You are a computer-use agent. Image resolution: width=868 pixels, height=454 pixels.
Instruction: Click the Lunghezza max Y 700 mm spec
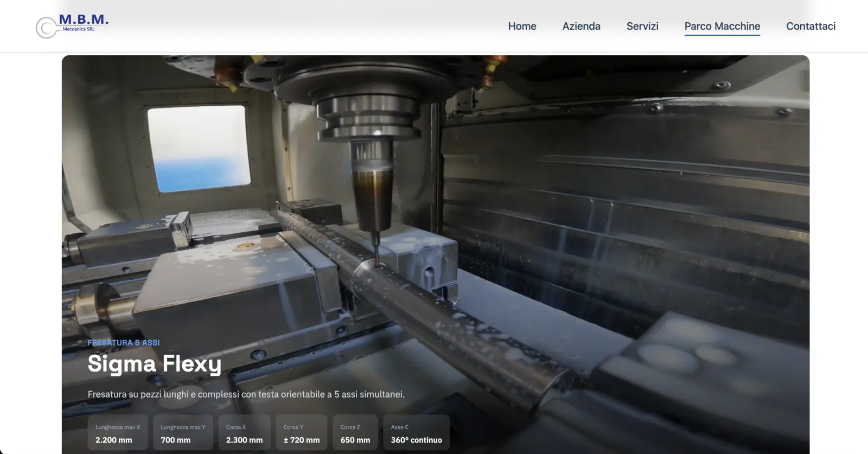(x=183, y=433)
